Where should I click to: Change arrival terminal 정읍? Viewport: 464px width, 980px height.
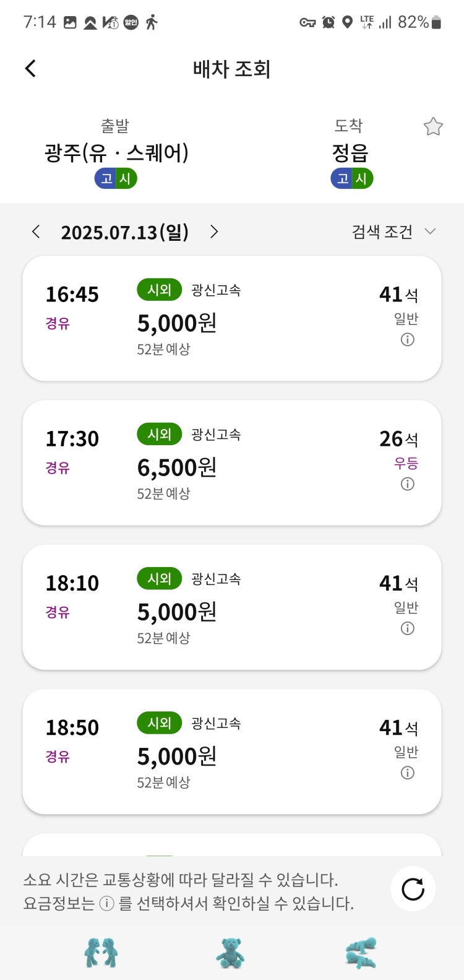[350, 152]
